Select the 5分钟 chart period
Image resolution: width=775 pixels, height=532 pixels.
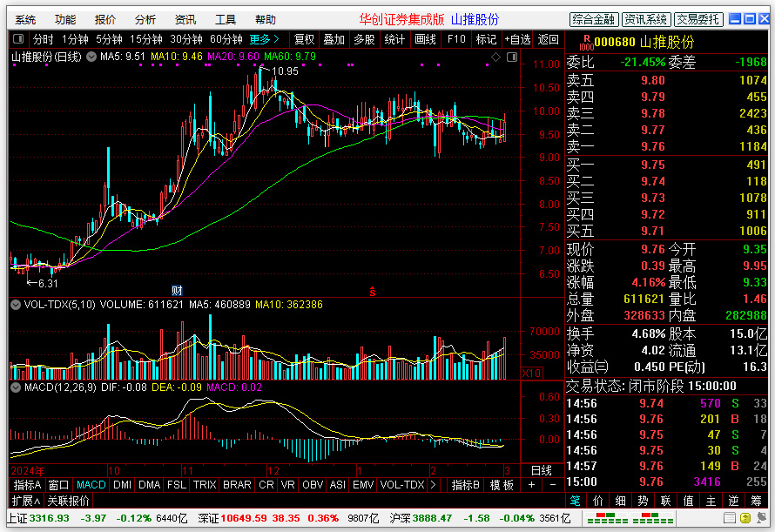[x=109, y=39]
